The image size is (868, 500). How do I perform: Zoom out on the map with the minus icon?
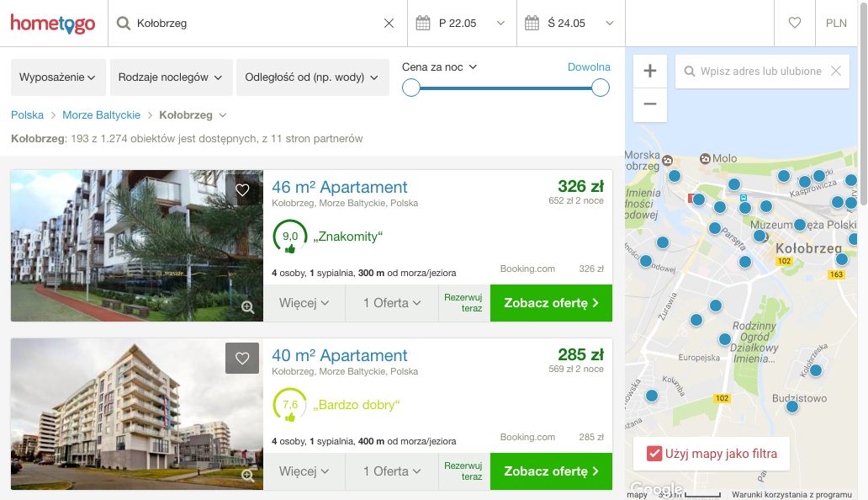(649, 104)
